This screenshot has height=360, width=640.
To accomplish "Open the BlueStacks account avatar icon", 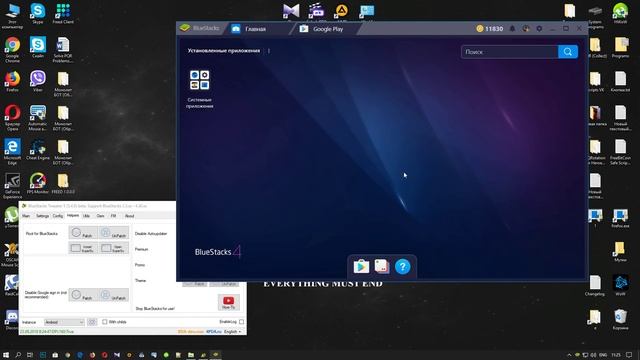I will (526, 29).
